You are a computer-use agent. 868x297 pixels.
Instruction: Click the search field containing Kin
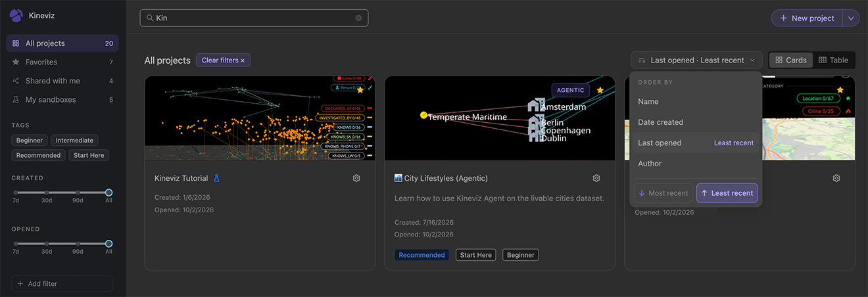click(x=254, y=18)
